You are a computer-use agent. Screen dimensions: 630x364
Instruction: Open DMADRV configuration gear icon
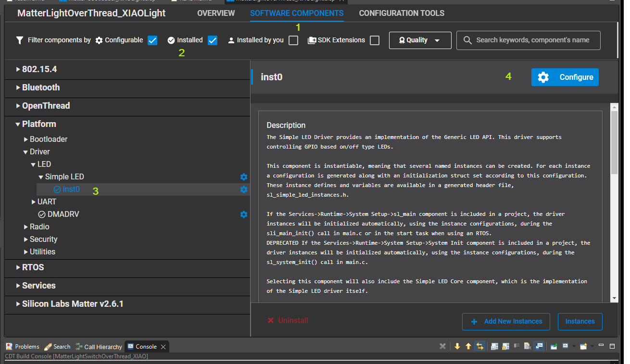(x=244, y=214)
